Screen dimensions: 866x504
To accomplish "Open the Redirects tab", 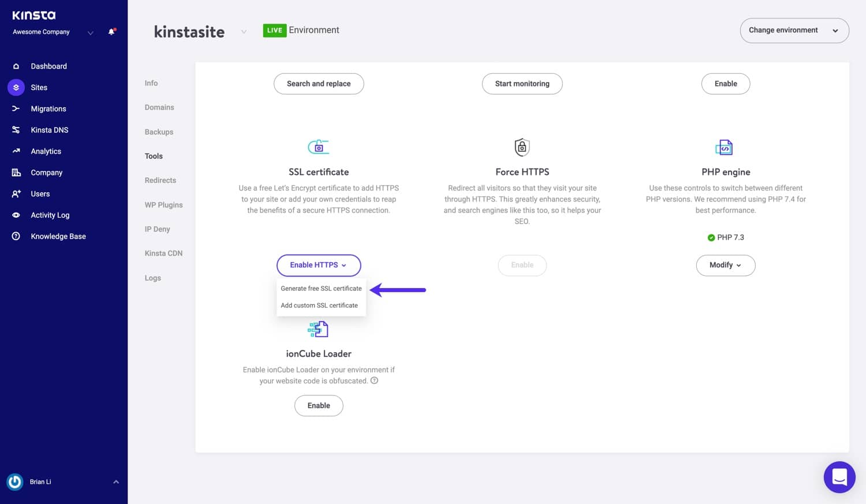I will (160, 180).
